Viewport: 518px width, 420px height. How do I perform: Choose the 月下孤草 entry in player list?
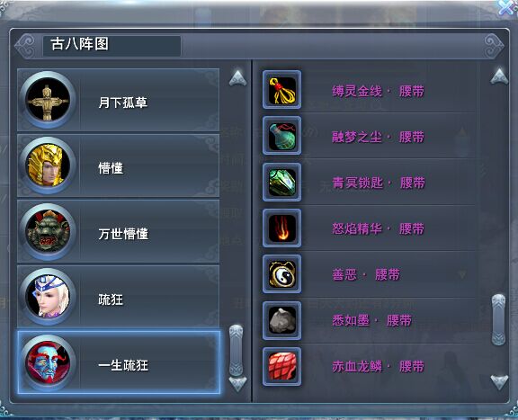tap(119, 100)
